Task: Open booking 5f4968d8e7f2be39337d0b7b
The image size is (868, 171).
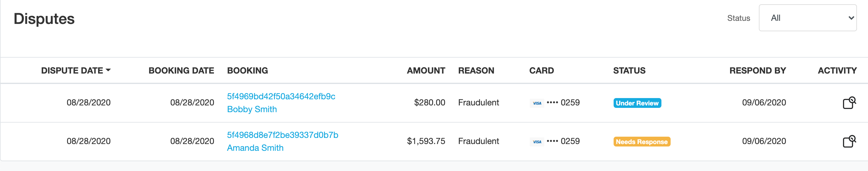Action: tap(282, 135)
